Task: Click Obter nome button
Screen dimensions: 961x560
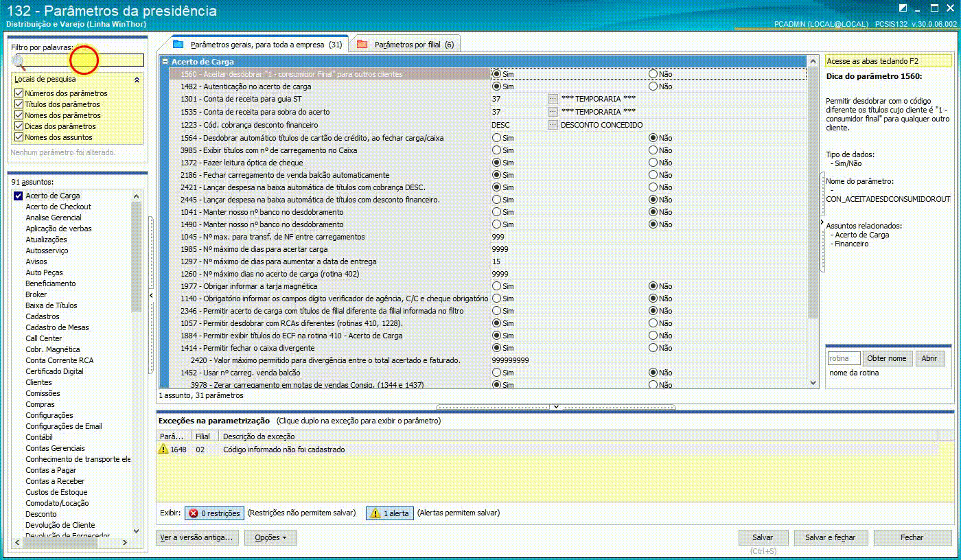Action: coord(887,358)
